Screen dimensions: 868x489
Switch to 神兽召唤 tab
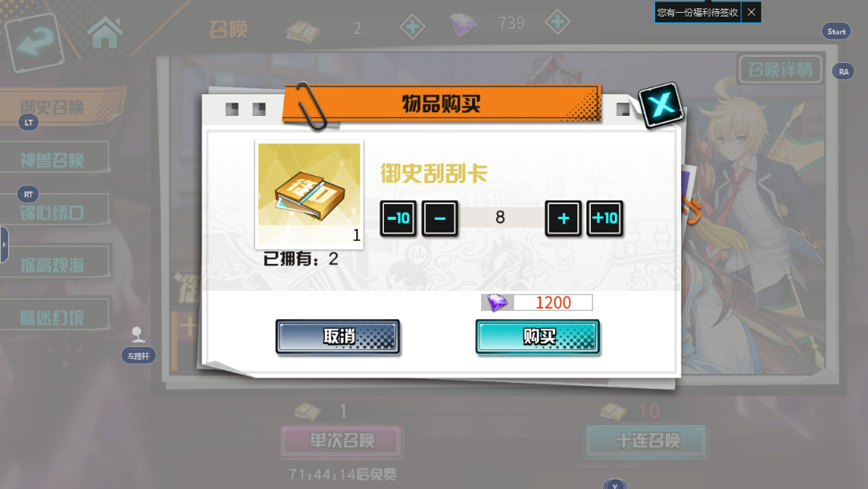point(54,159)
